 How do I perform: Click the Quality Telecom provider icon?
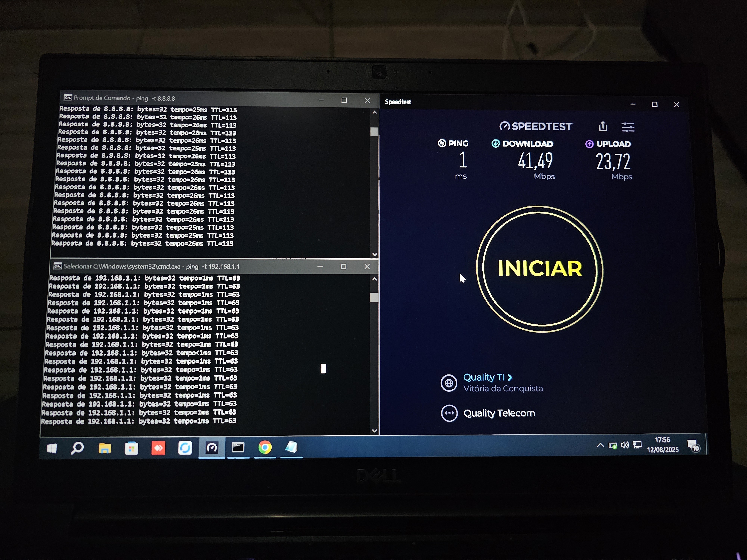[x=449, y=413]
